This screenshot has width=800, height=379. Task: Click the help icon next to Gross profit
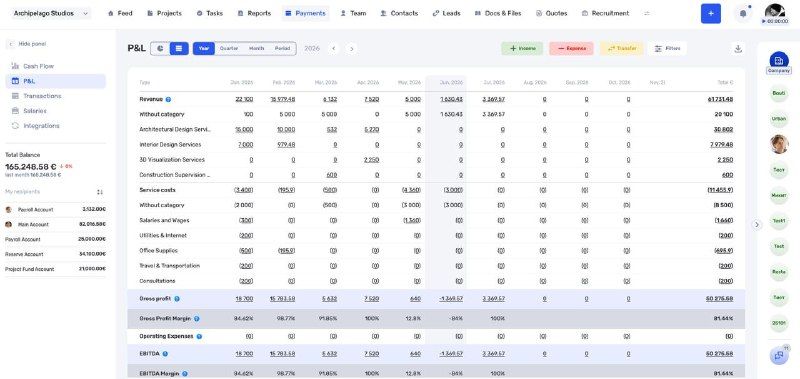coord(177,299)
